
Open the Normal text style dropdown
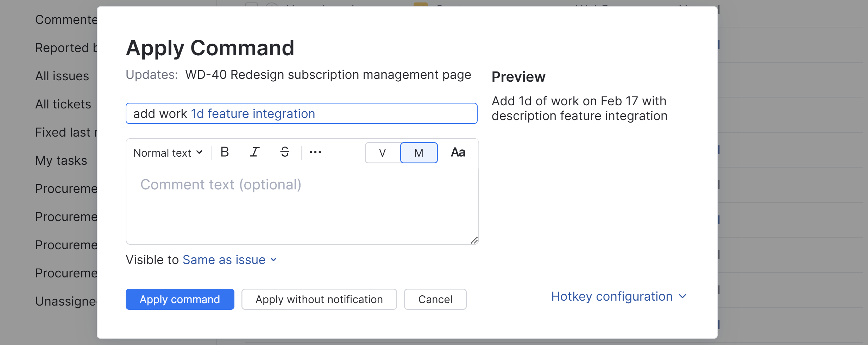pyautogui.click(x=168, y=152)
